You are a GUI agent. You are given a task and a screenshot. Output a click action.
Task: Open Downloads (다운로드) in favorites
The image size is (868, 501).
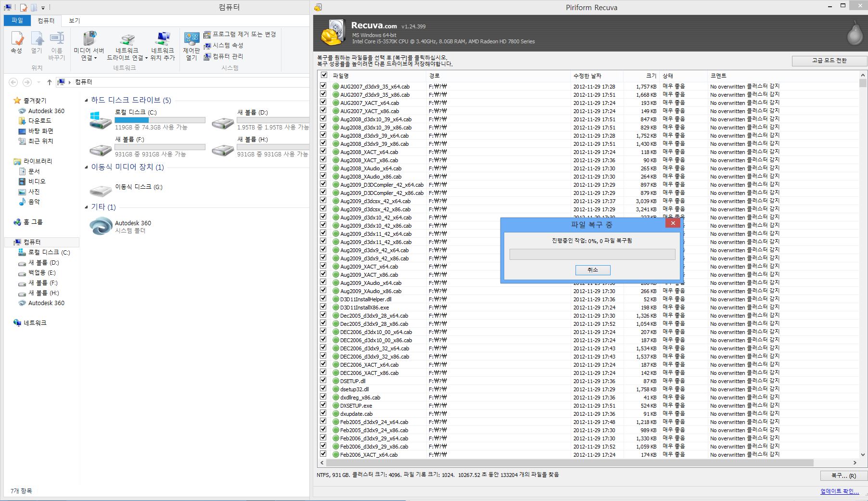[39, 121]
